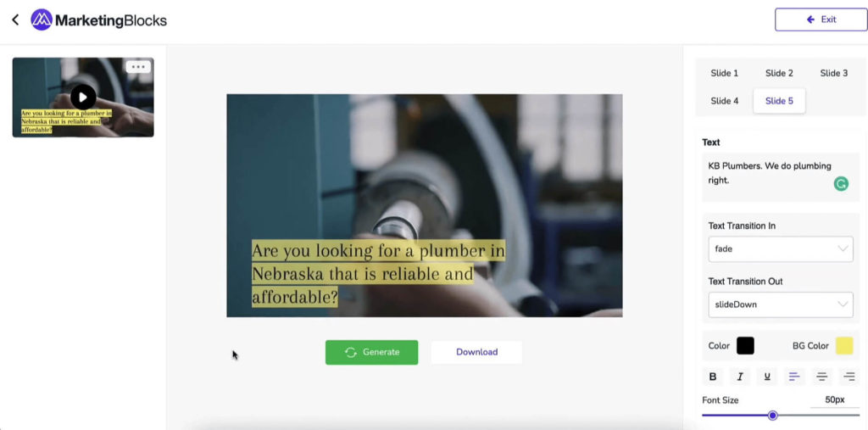Open the Slide 4 tab

click(x=724, y=101)
